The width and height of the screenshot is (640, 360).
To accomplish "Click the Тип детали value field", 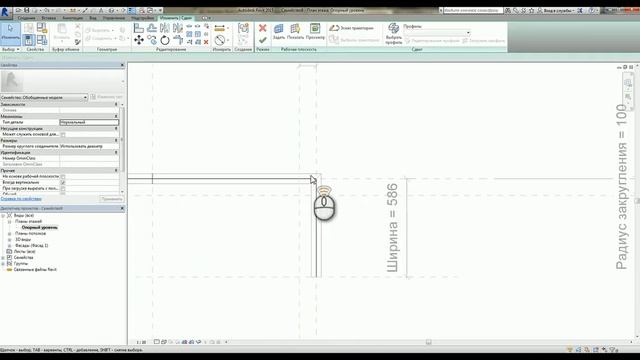I will 89,122.
